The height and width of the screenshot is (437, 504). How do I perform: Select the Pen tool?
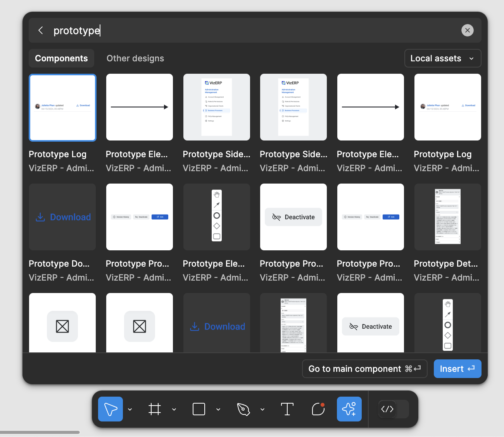[243, 409]
